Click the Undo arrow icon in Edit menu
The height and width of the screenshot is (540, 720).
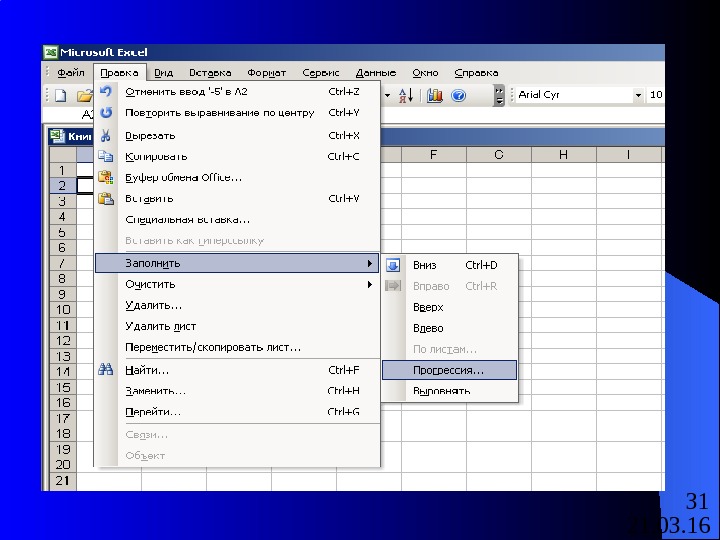pos(106,91)
